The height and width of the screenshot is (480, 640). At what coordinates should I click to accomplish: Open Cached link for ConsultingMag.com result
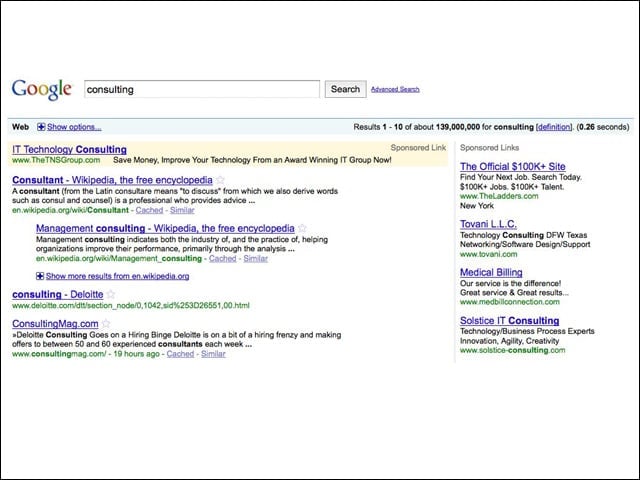pos(180,354)
